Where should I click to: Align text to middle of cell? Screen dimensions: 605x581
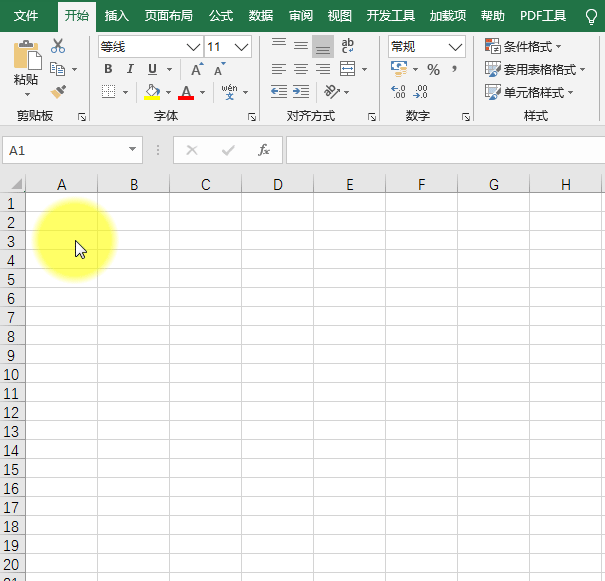(x=301, y=46)
